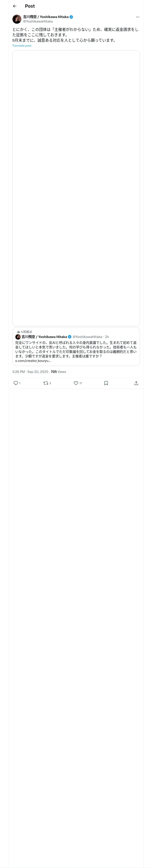This screenshot has width=152, height=868.
Task: Share the post via the share icon
Action: coord(136,383)
